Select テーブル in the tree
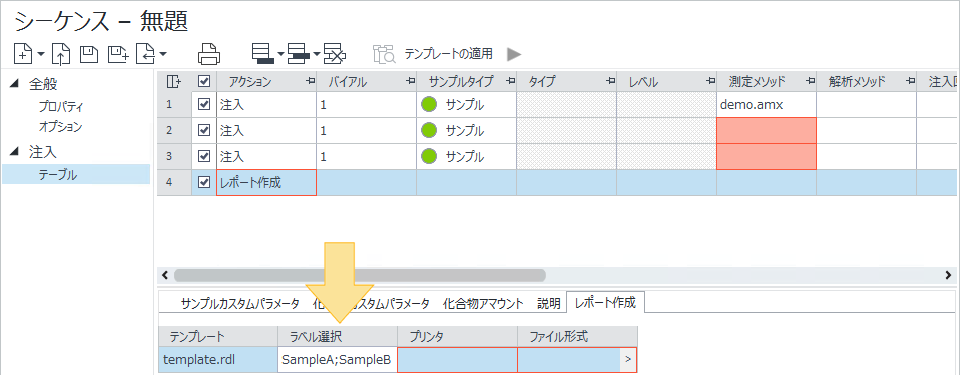960x375 pixels. [x=76, y=174]
